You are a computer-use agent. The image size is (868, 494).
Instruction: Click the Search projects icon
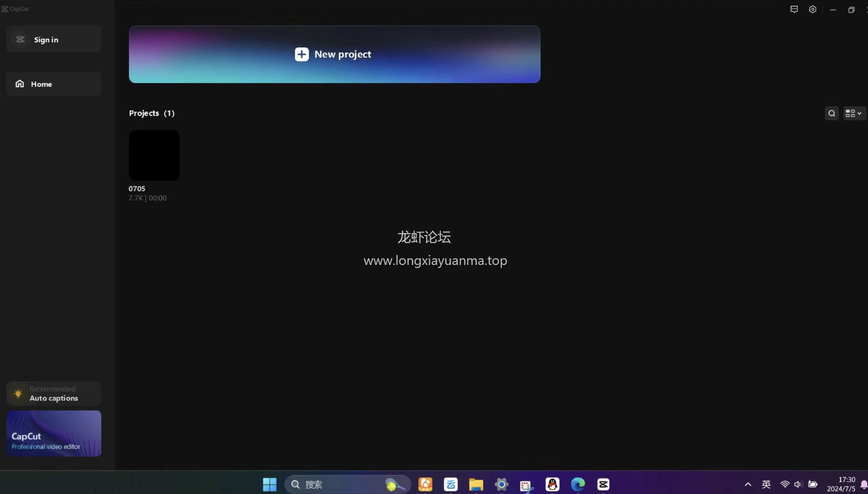[x=832, y=113]
